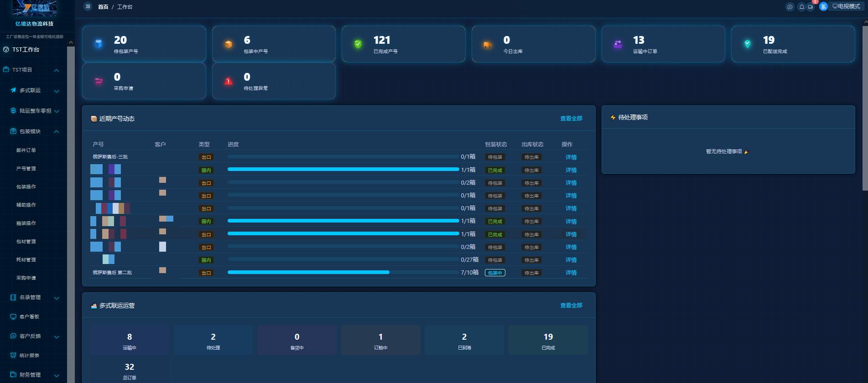The image size is (868, 383).
Task: Click the 运输中 stat tile showing 8
Action: pos(130,340)
